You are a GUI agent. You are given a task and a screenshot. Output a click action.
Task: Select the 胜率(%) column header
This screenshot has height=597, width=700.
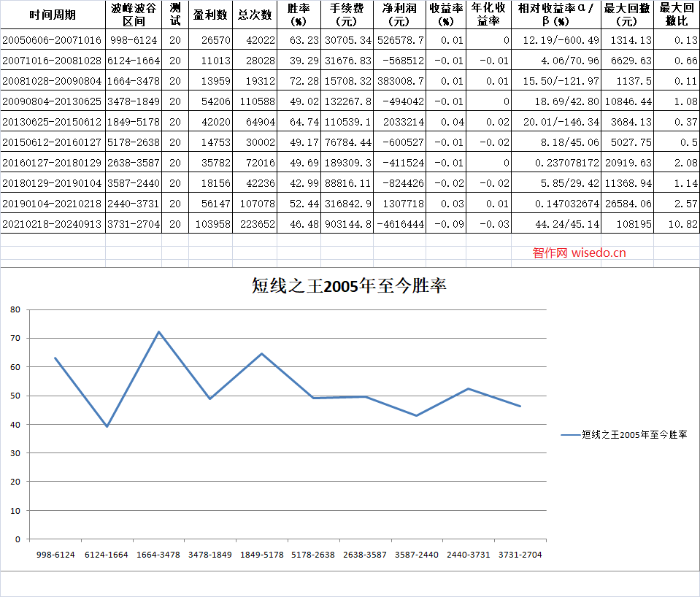click(298, 15)
